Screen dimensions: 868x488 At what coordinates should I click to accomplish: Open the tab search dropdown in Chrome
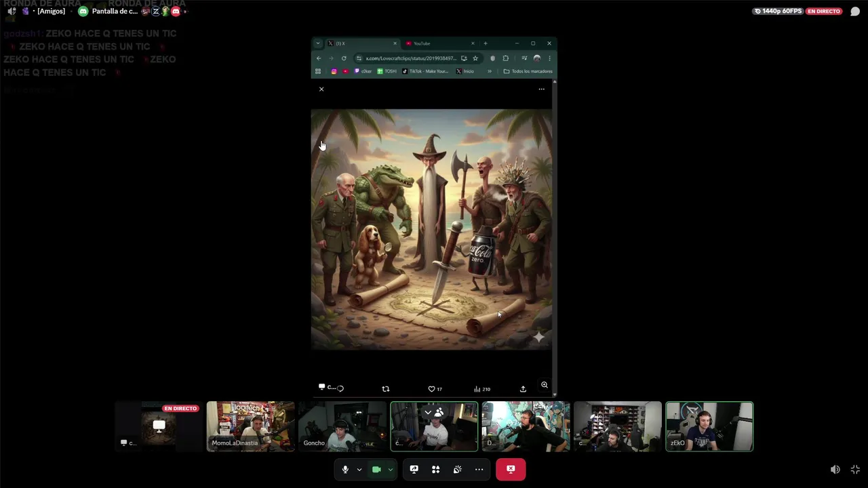click(x=317, y=43)
